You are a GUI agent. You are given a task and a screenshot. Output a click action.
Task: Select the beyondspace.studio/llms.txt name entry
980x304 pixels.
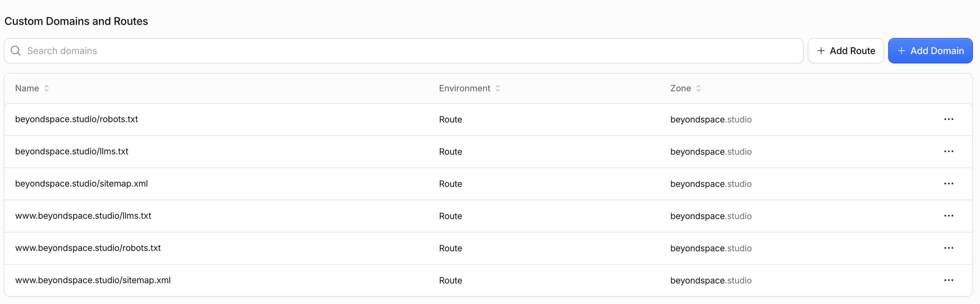coord(72,151)
